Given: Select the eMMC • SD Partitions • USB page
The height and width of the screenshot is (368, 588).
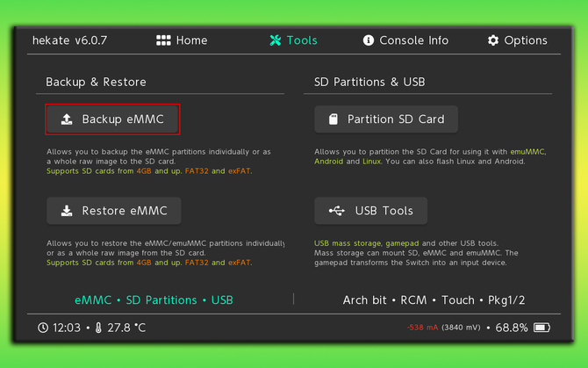Looking at the screenshot, I should coord(154,300).
